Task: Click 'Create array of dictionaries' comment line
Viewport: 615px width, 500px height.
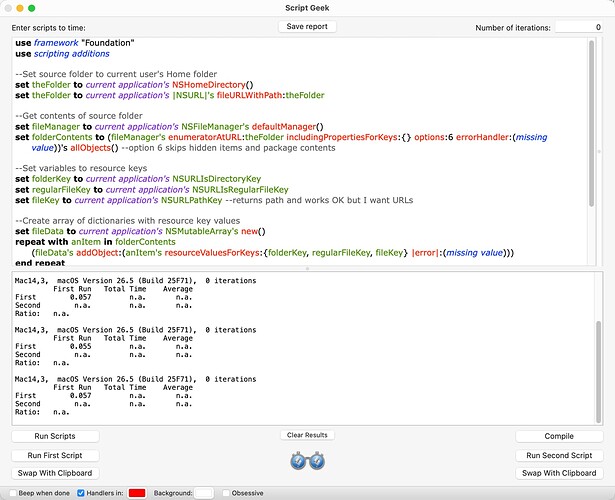Action: tap(128, 221)
